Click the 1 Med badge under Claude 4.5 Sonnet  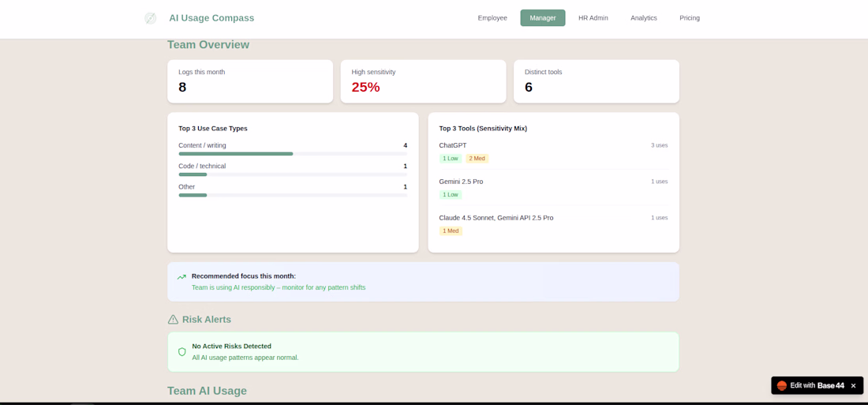pyautogui.click(x=451, y=231)
